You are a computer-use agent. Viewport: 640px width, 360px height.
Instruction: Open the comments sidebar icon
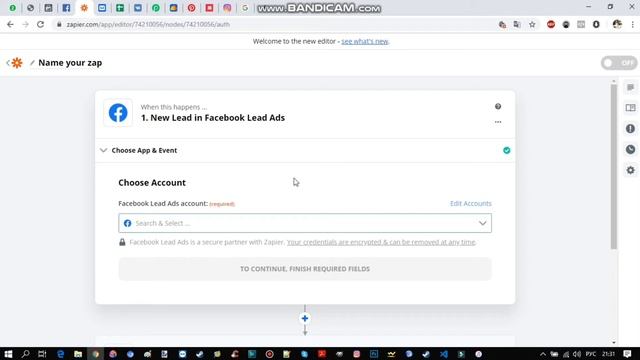pyautogui.click(x=631, y=87)
